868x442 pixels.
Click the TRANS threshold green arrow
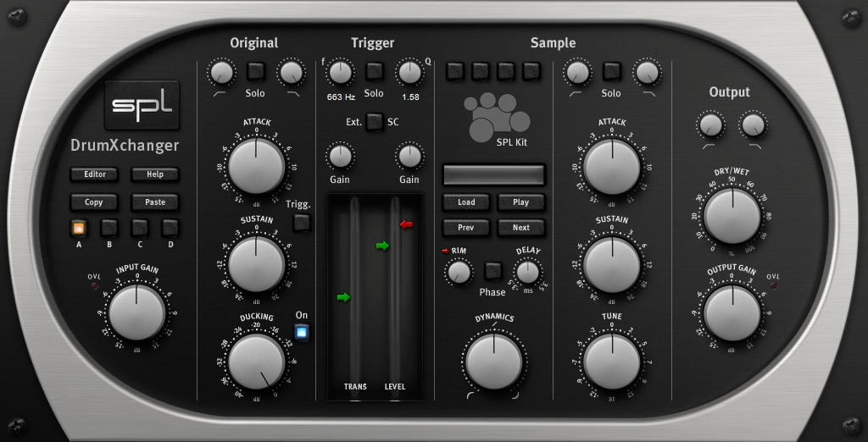344,297
